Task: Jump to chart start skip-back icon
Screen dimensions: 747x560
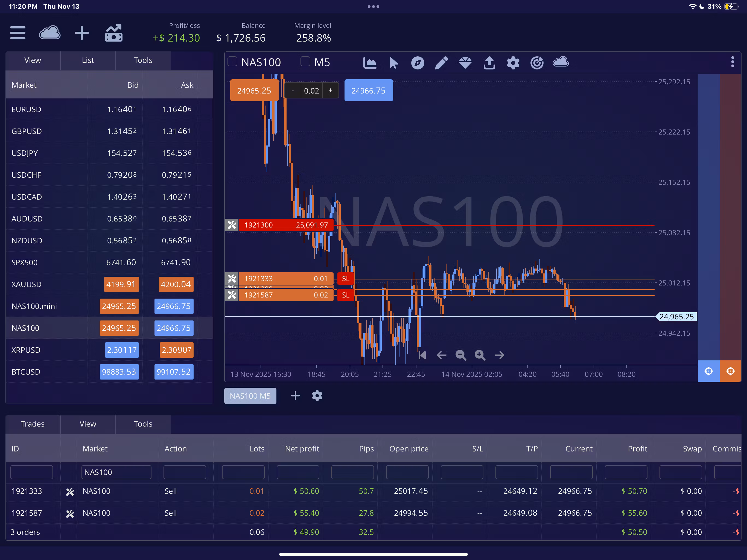Action: tap(422, 355)
